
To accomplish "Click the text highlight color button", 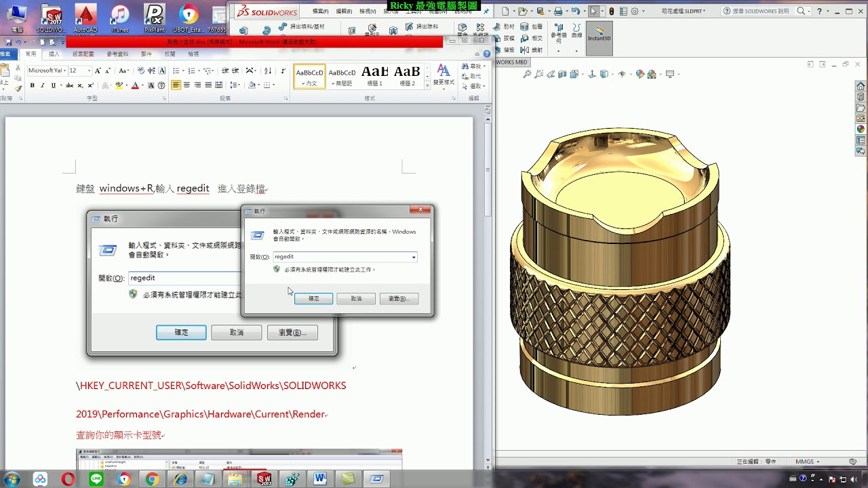I will (119, 85).
